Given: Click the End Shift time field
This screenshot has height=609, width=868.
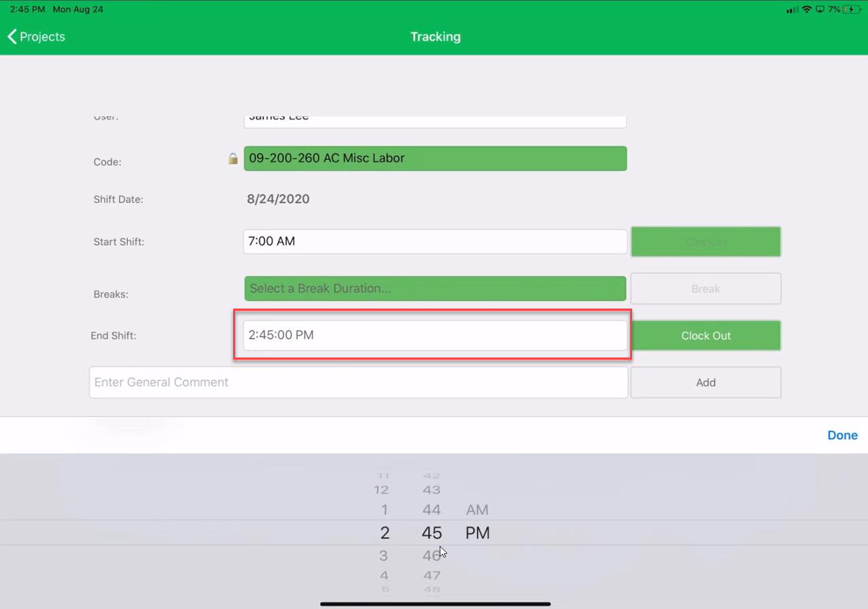Looking at the screenshot, I should (x=435, y=335).
